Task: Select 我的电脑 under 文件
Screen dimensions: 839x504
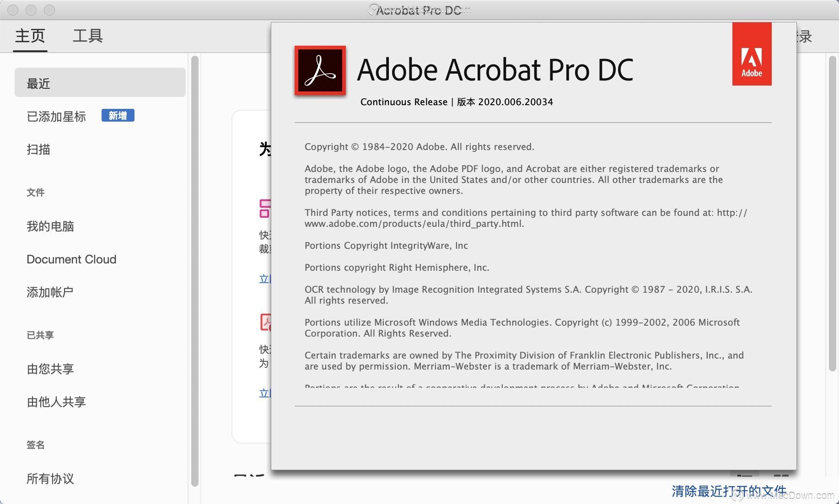Action: click(50, 226)
